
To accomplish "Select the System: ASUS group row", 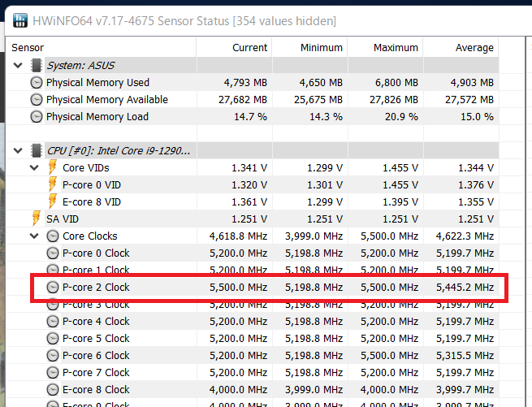I will tap(253, 65).
